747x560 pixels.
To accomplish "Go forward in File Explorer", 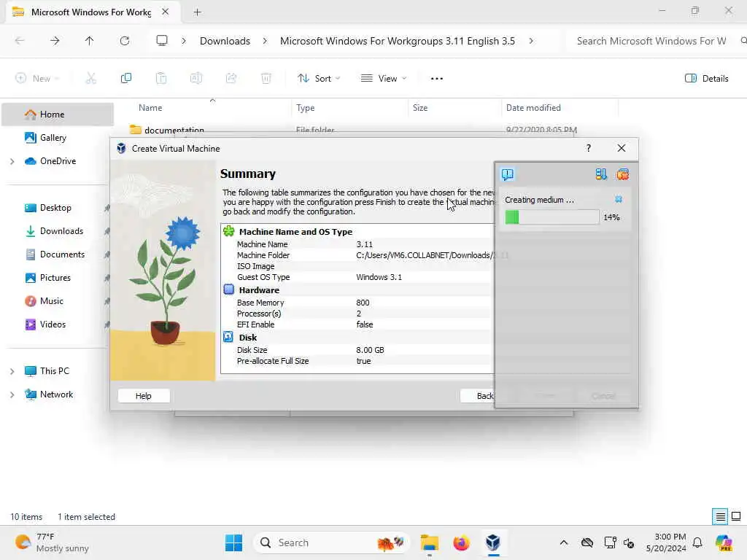I will click(55, 41).
